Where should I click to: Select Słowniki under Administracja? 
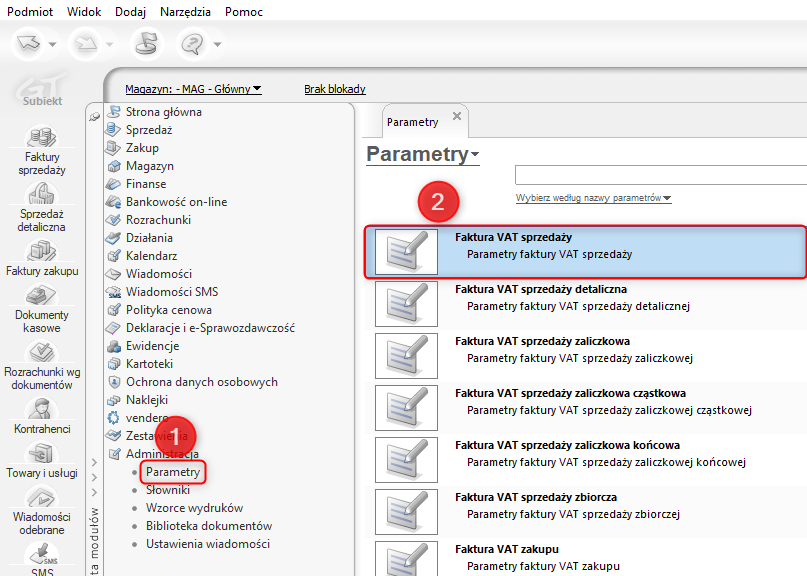(x=168, y=490)
